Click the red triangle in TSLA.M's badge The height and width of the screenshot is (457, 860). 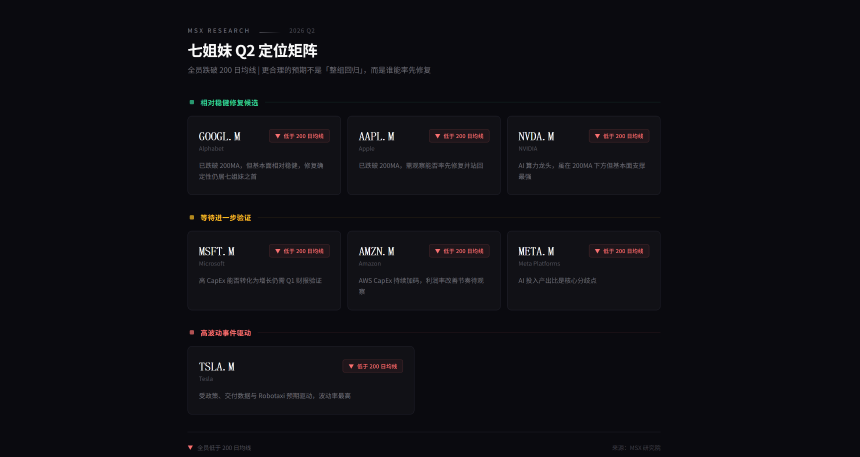coord(351,366)
